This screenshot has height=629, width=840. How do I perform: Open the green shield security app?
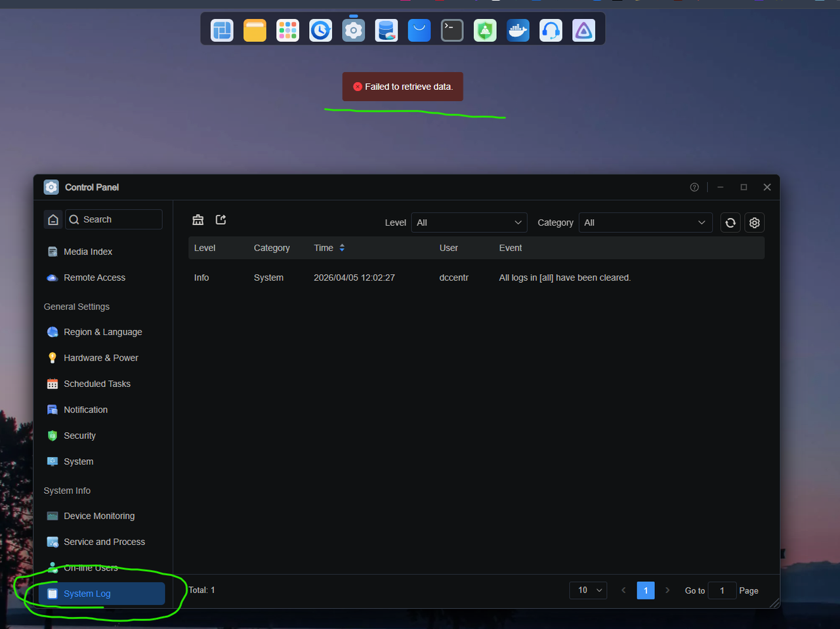[485, 30]
